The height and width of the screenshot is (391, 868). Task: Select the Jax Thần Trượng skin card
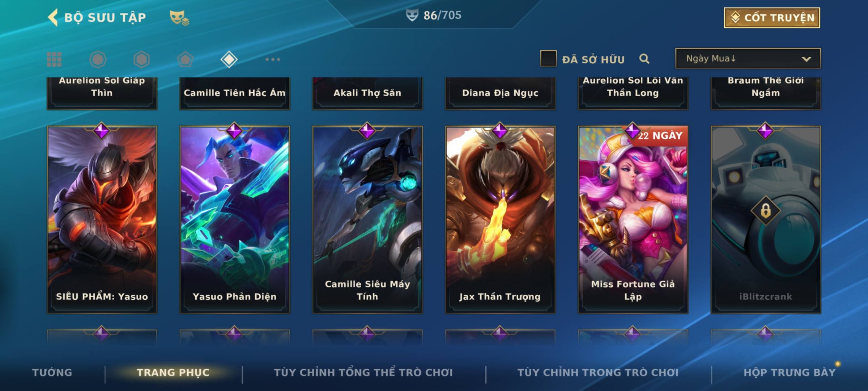pos(500,219)
